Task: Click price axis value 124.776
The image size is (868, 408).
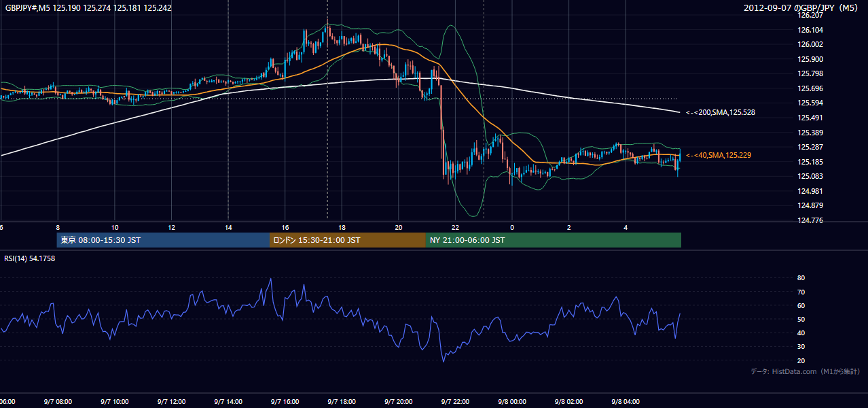Action: click(x=811, y=220)
